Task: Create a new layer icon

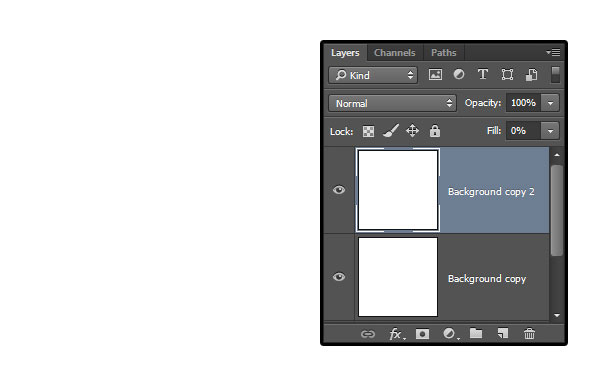Action: [x=503, y=333]
